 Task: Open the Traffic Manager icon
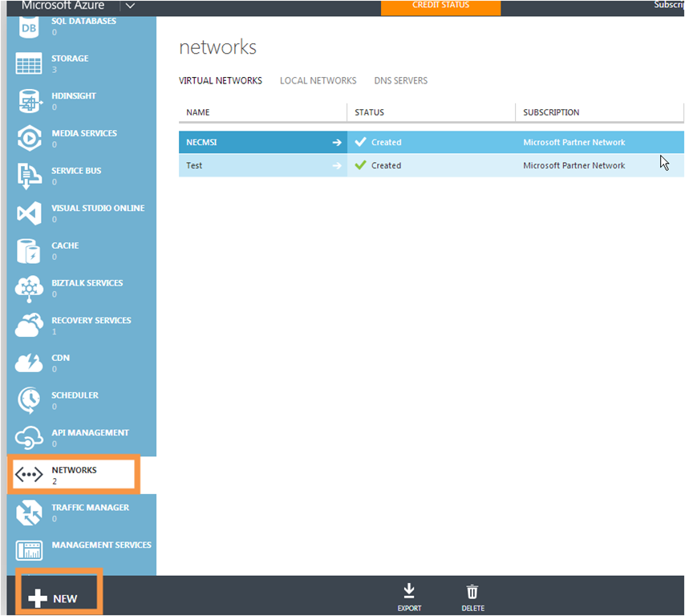coord(29,513)
